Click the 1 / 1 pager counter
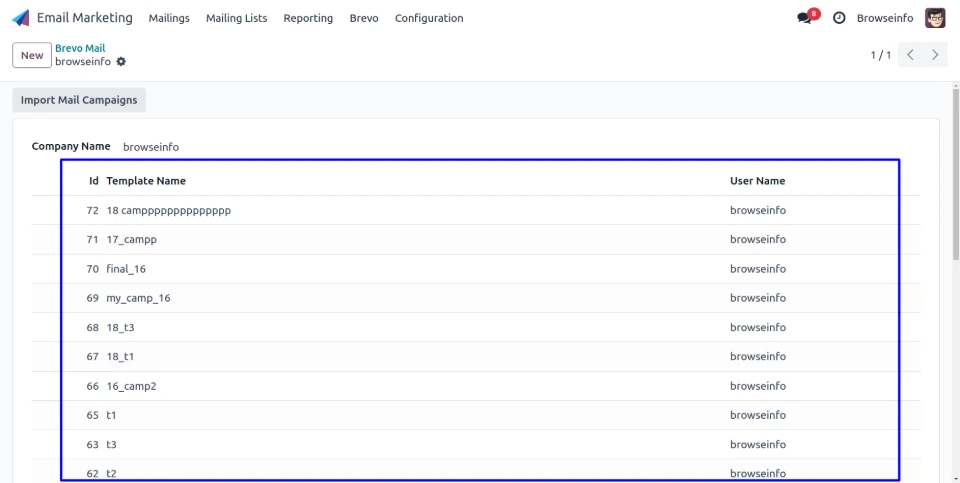 click(880, 55)
